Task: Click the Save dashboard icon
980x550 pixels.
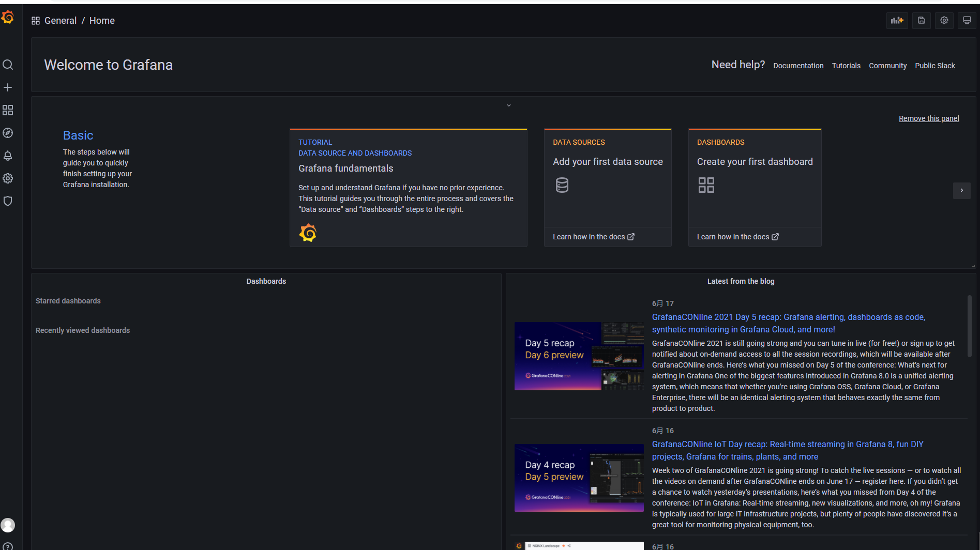Action: coord(922,21)
